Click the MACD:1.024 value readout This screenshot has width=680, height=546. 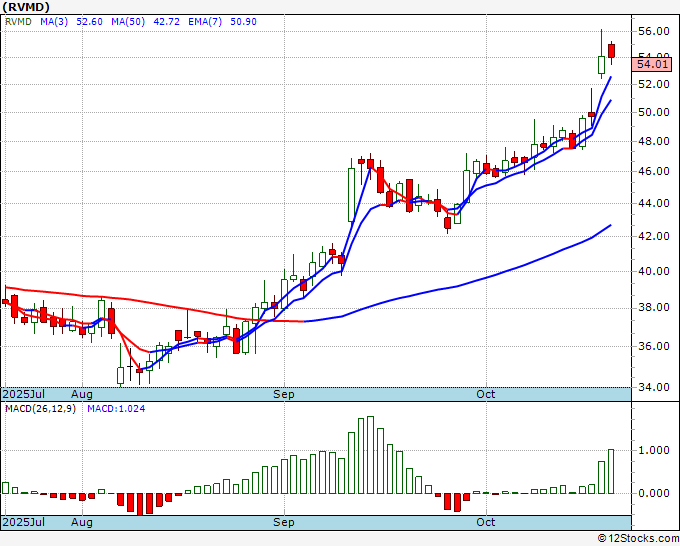click(x=116, y=408)
